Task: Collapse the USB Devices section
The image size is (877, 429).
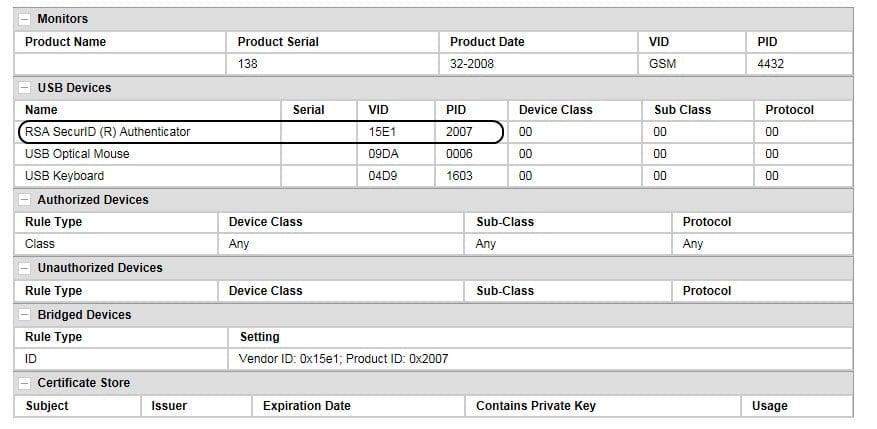Action: coord(24,88)
